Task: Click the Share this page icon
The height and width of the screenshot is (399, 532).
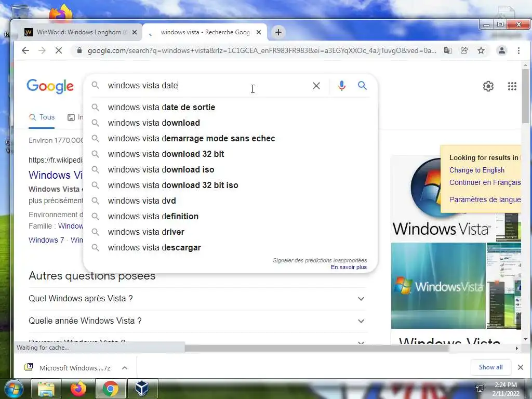Action: coord(464,50)
